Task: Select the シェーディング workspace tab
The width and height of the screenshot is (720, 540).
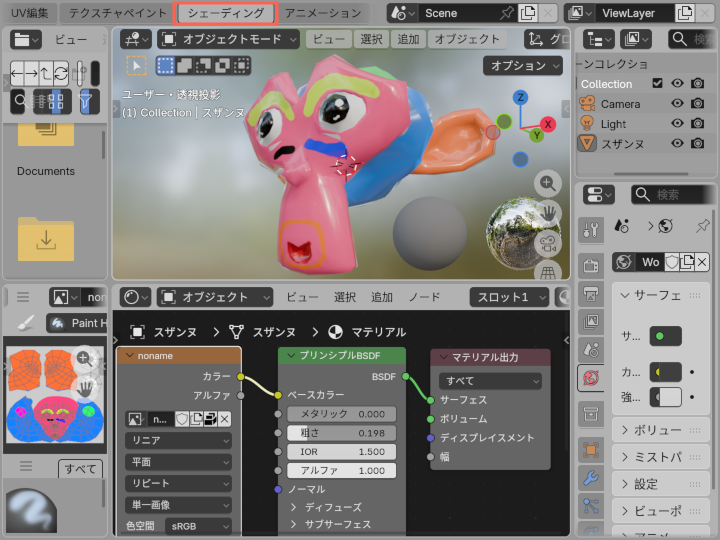Action: (x=226, y=13)
